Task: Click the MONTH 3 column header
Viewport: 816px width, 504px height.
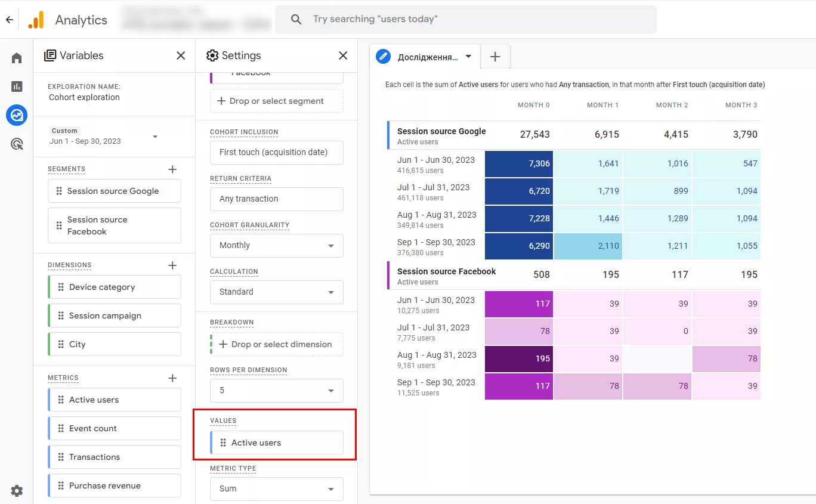Action: 741,105
